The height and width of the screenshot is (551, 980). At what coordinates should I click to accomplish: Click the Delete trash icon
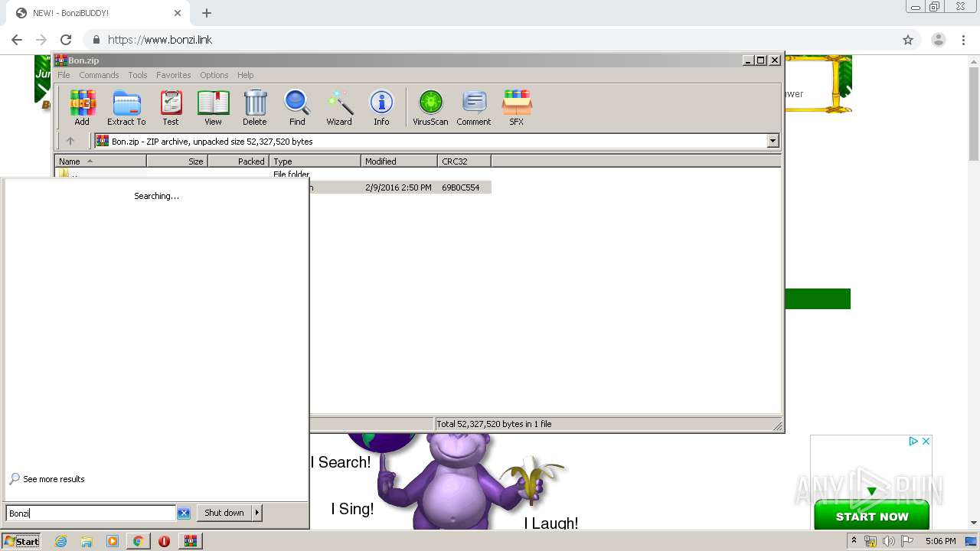pos(255,107)
